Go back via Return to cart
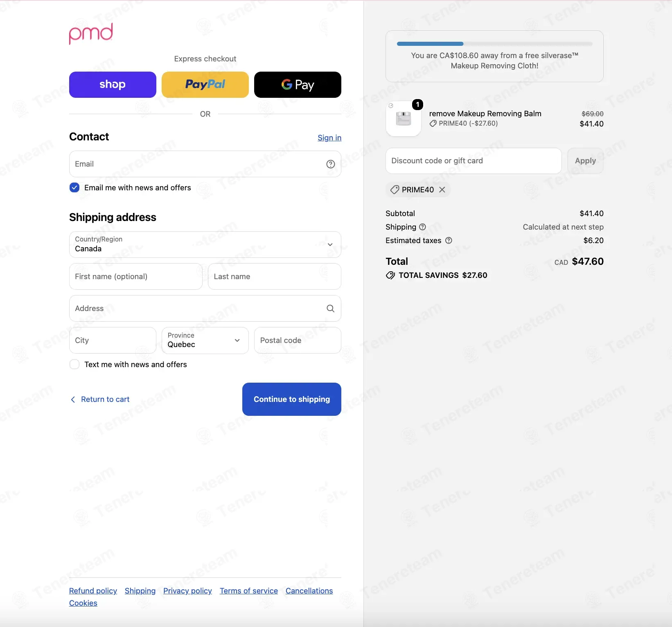Image resolution: width=672 pixels, height=627 pixels. coord(100,399)
